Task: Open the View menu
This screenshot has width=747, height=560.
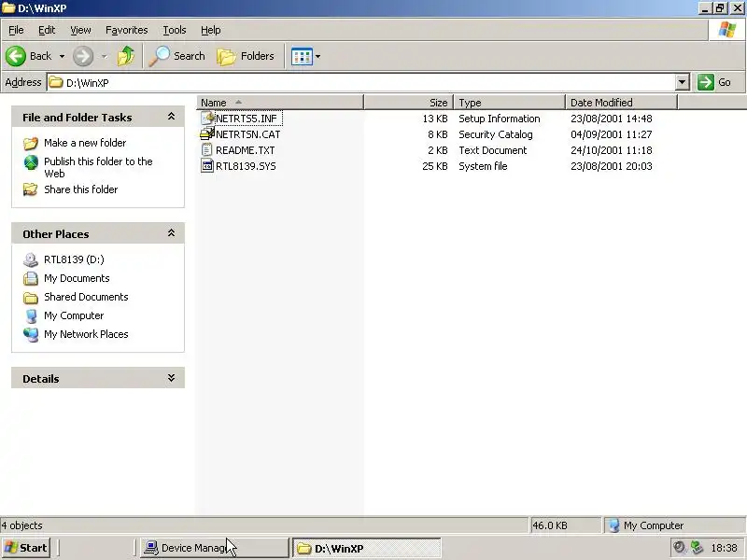Action: [x=80, y=30]
